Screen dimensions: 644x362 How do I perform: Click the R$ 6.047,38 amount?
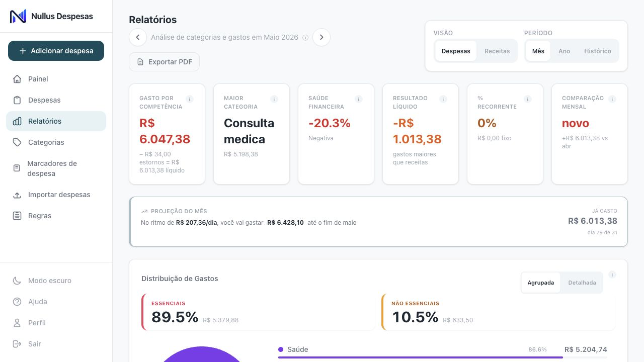click(165, 131)
